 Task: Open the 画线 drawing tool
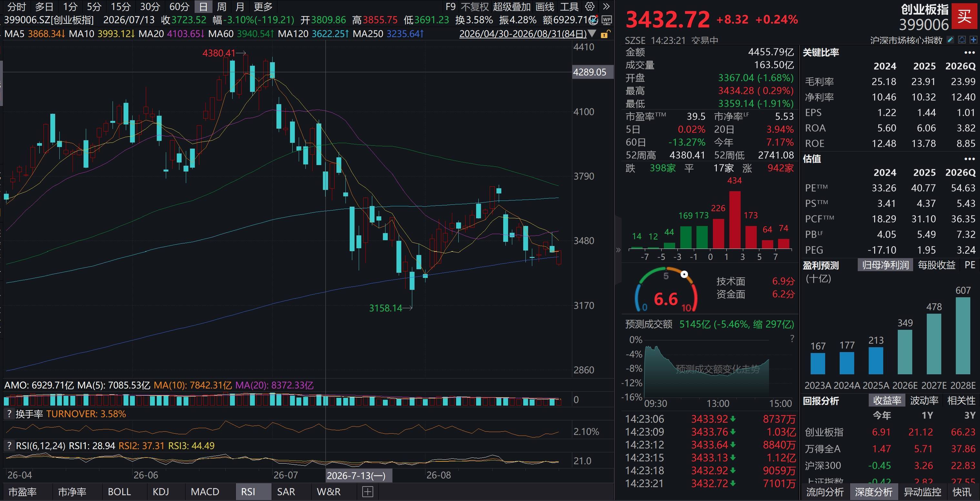545,6
